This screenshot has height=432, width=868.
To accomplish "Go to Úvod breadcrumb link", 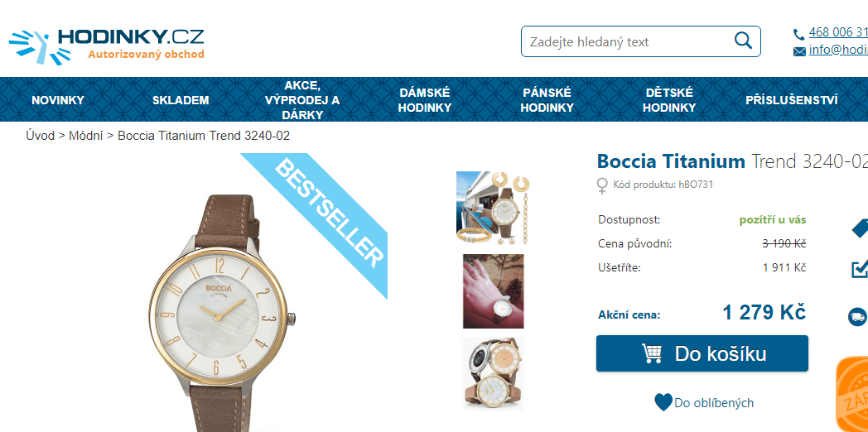I will point(40,136).
